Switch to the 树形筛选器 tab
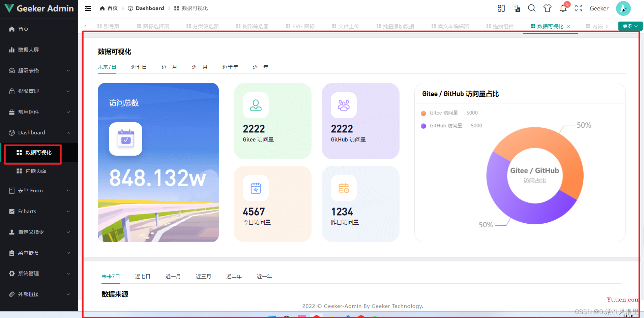This screenshot has width=644, height=318. [x=253, y=26]
